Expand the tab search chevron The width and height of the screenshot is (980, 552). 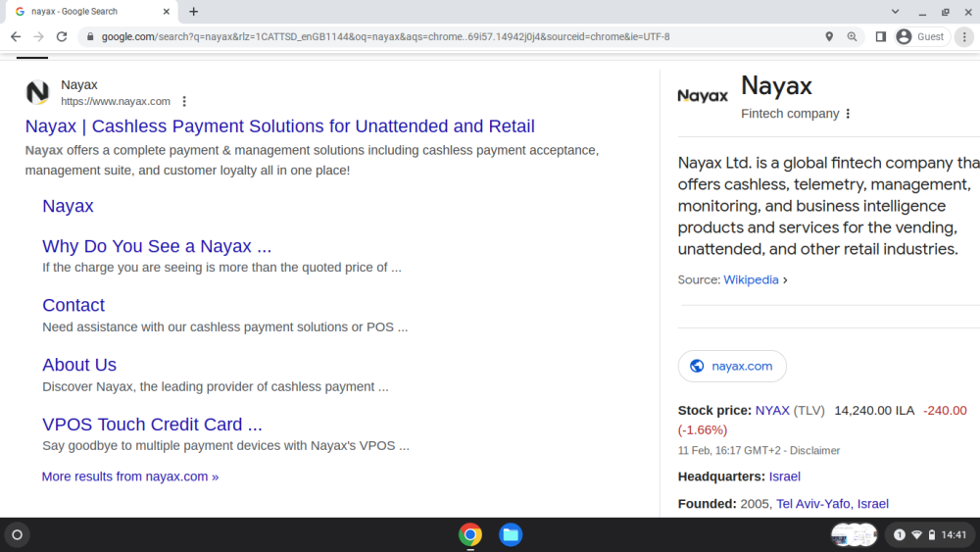[x=895, y=11]
